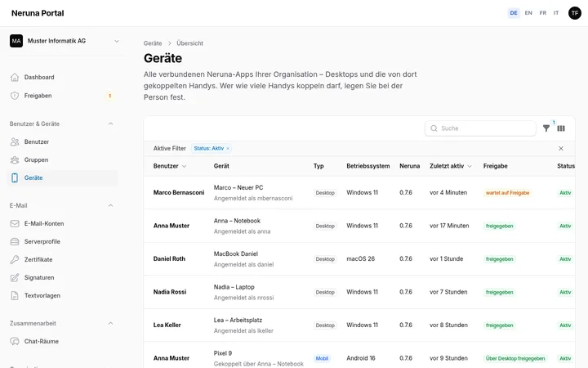
Task: Open Benutzer page in sidebar
Action: (37, 142)
